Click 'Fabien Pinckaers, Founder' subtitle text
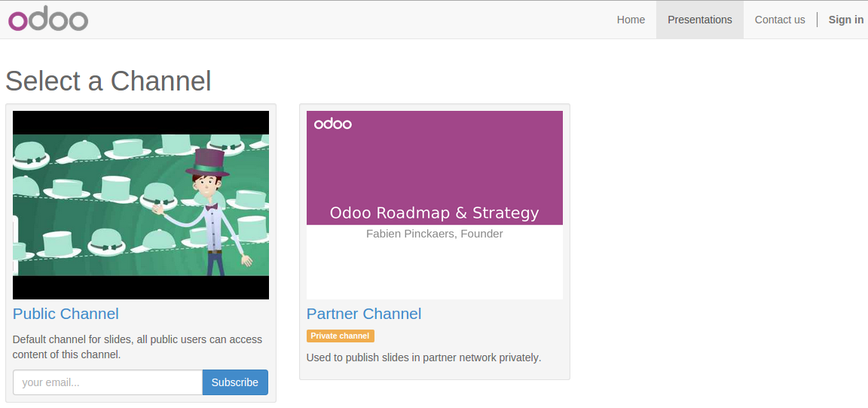The image size is (868, 408). pos(434,234)
